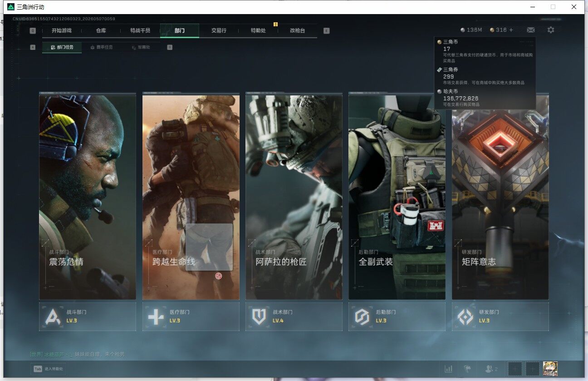The height and width of the screenshot is (381, 588).
Task: Click the second empty squad slot plus
Action: pyautogui.click(x=532, y=369)
